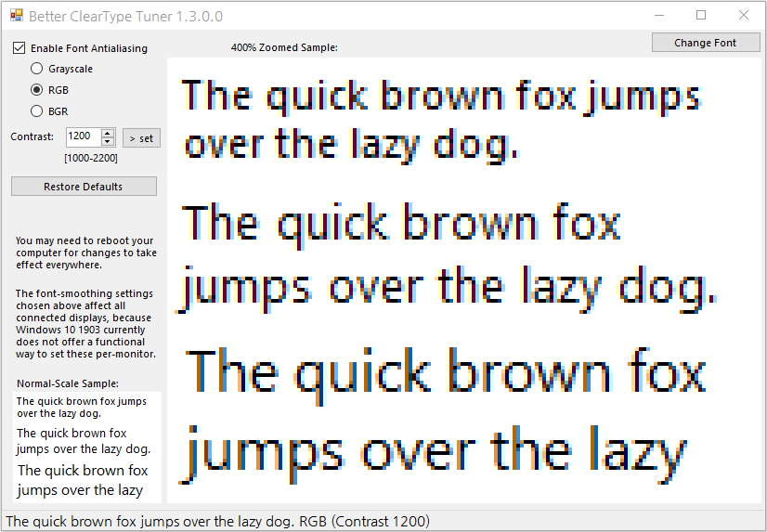This screenshot has width=767, height=532.
Task: Click the largest normal-scale sample 'jumps over the lazy'
Action: (80, 490)
